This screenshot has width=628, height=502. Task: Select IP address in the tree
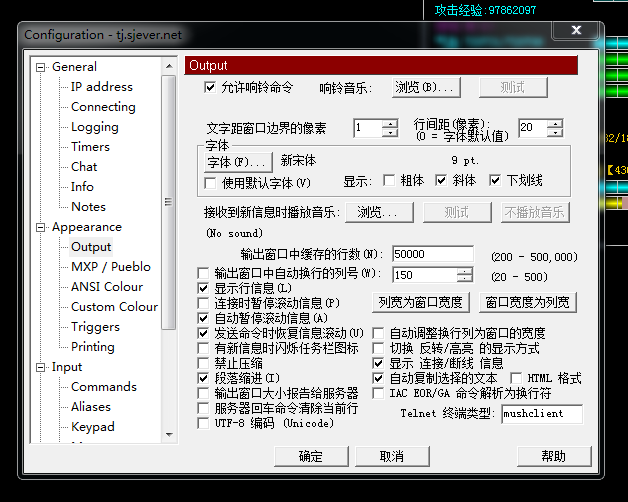(x=102, y=87)
